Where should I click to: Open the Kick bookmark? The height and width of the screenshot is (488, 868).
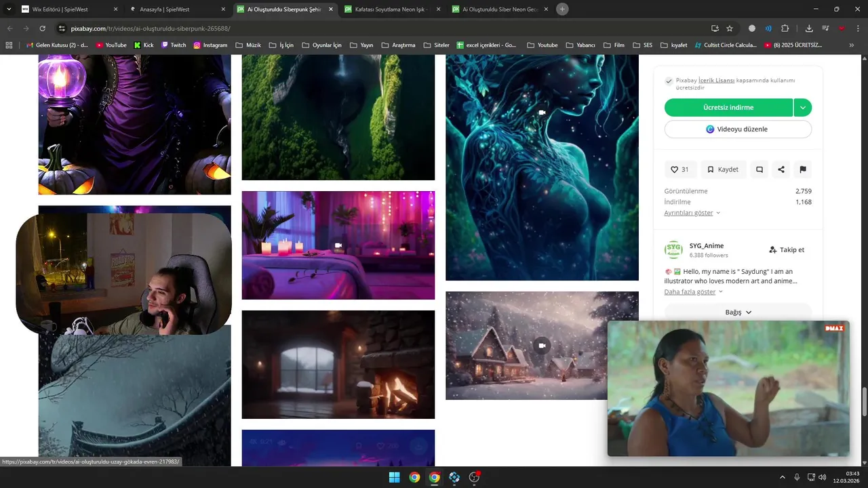(144, 45)
